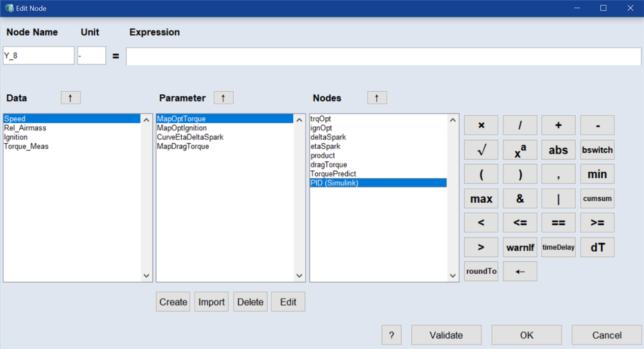
Task: Insert the bswitch function
Action: click(597, 150)
